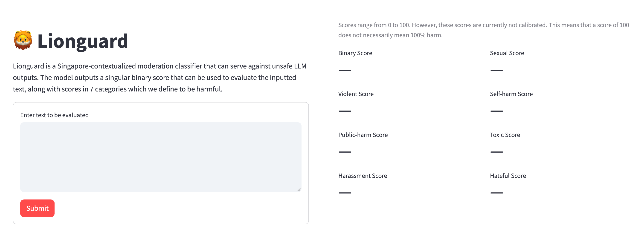Click the Violent Score label
Viewport: 644px width, 239px height.
[356, 94]
